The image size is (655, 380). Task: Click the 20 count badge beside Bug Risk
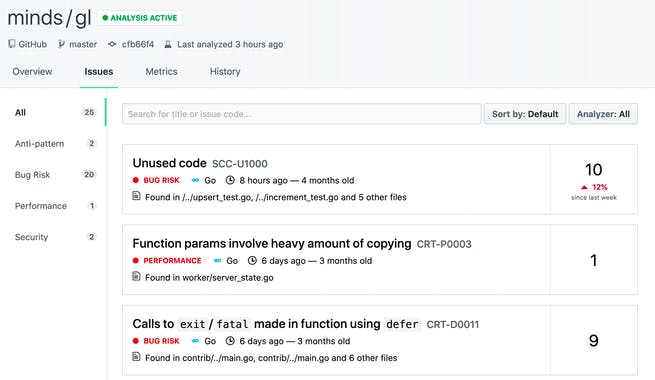click(89, 175)
